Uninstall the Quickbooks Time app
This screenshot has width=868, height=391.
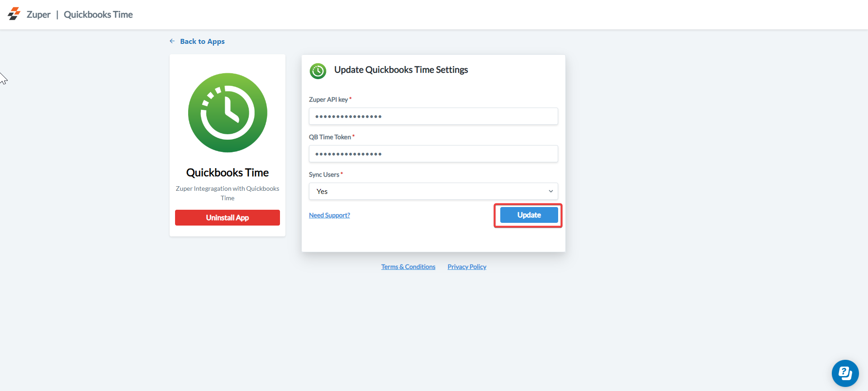click(228, 217)
